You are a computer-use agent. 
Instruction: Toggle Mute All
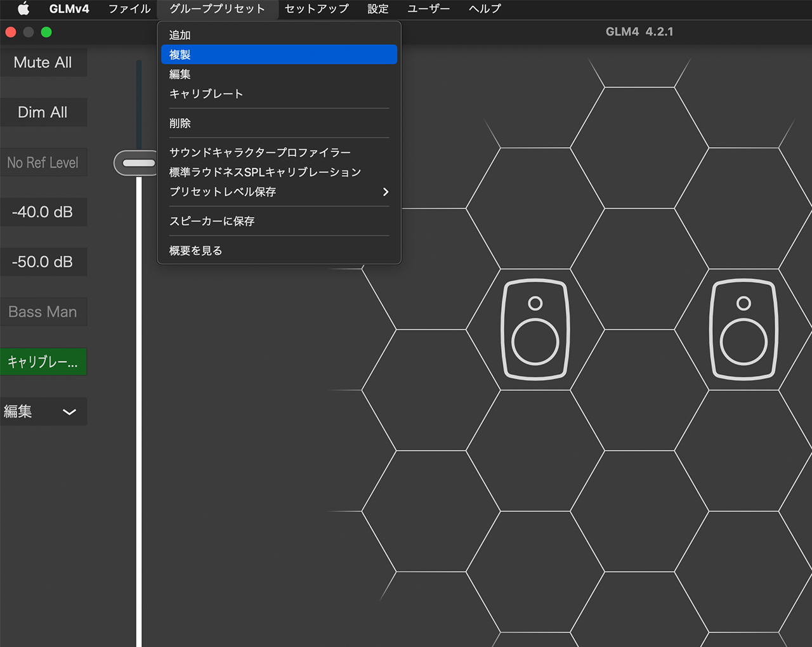coord(43,62)
